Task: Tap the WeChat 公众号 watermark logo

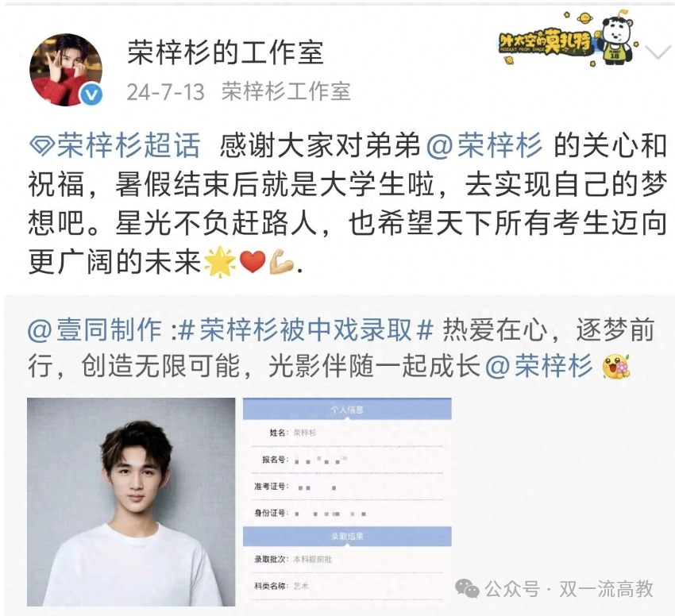Action: point(467,588)
